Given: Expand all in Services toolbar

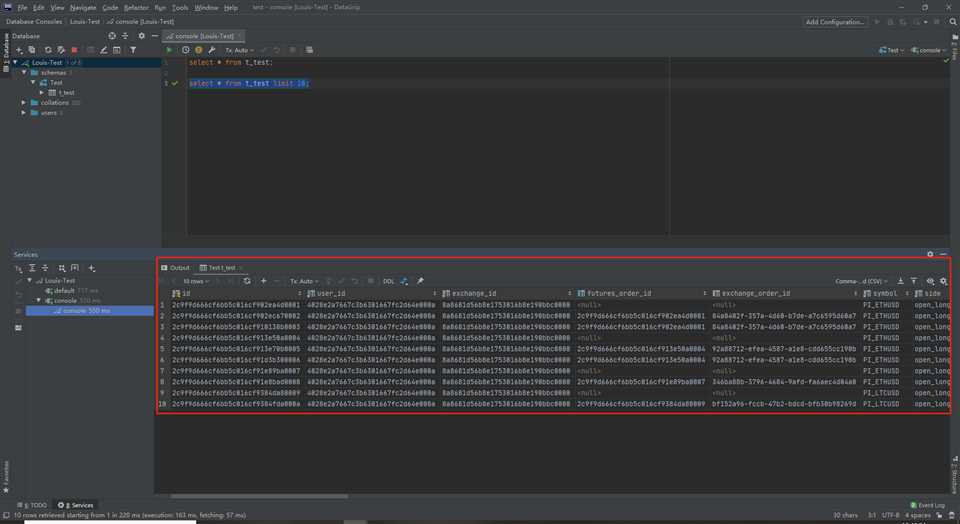Looking at the screenshot, I should click(32, 268).
